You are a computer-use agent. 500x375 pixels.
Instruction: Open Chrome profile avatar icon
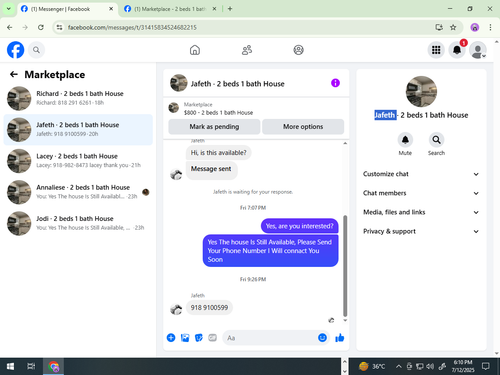point(475,27)
